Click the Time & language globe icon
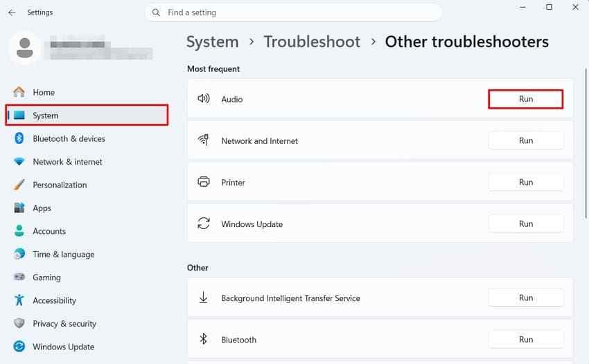This screenshot has width=589, height=364. pyautogui.click(x=19, y=254)
